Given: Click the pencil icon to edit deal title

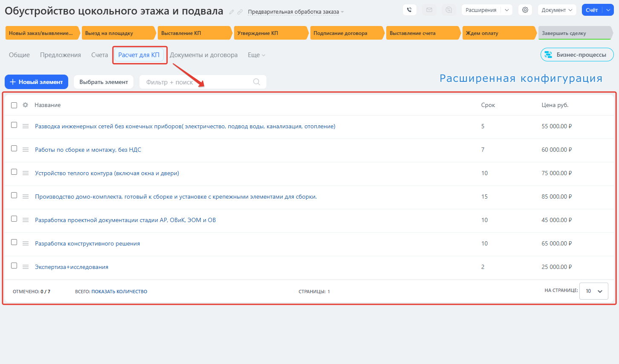Looking at the screenshot, I should 231,12.
